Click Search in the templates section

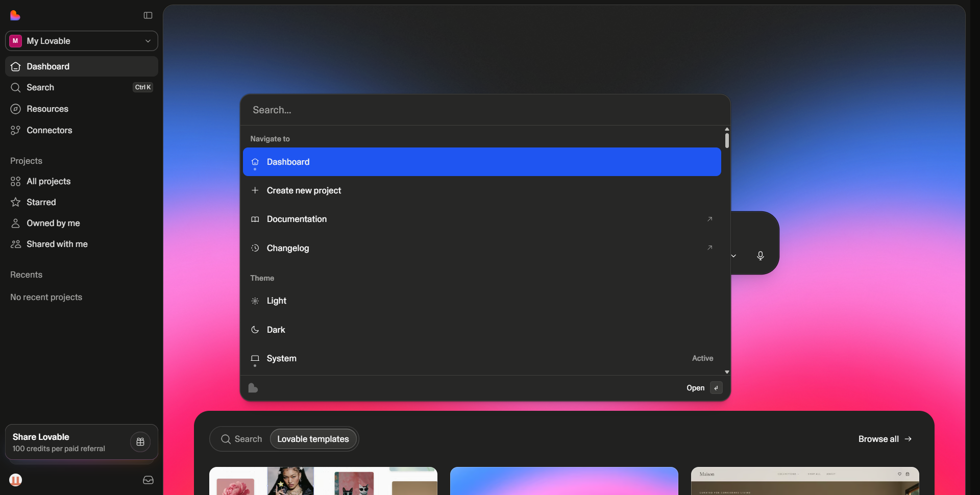pyautogui.click(x=241, y=439)
